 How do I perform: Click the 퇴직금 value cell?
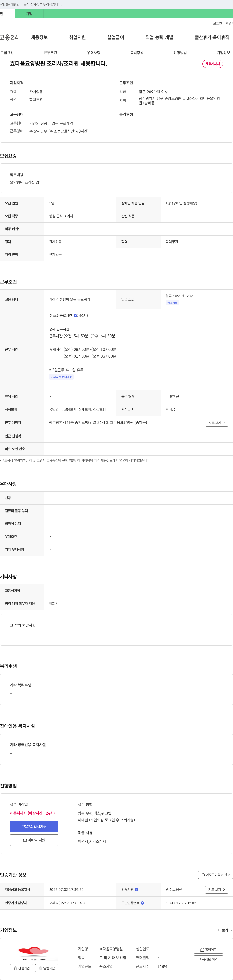tap(170, 409)
